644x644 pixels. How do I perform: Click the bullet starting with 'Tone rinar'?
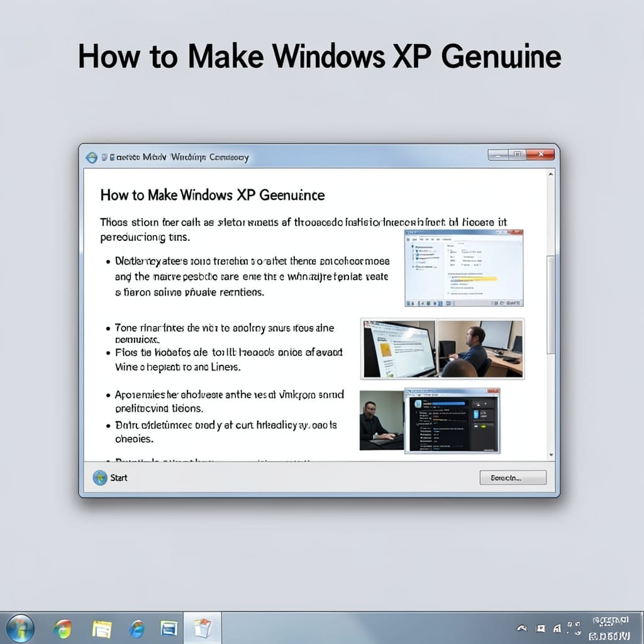point(225,333)
